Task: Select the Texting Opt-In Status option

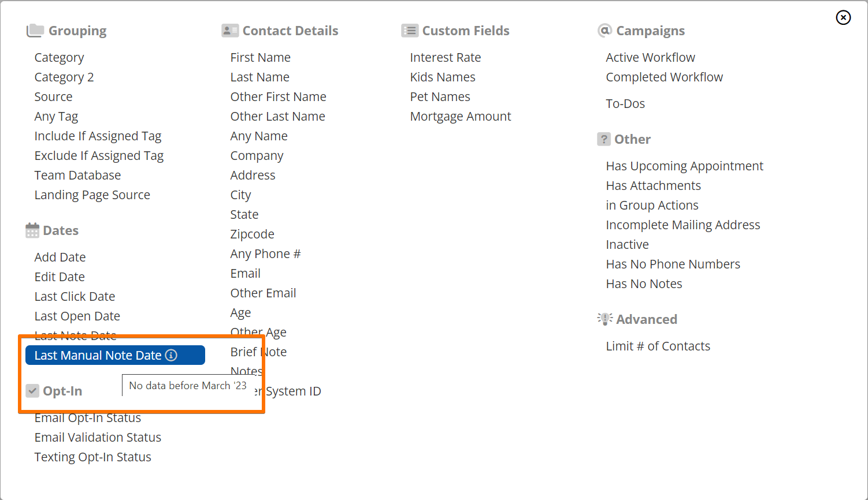Action: (x=92, y=457)
